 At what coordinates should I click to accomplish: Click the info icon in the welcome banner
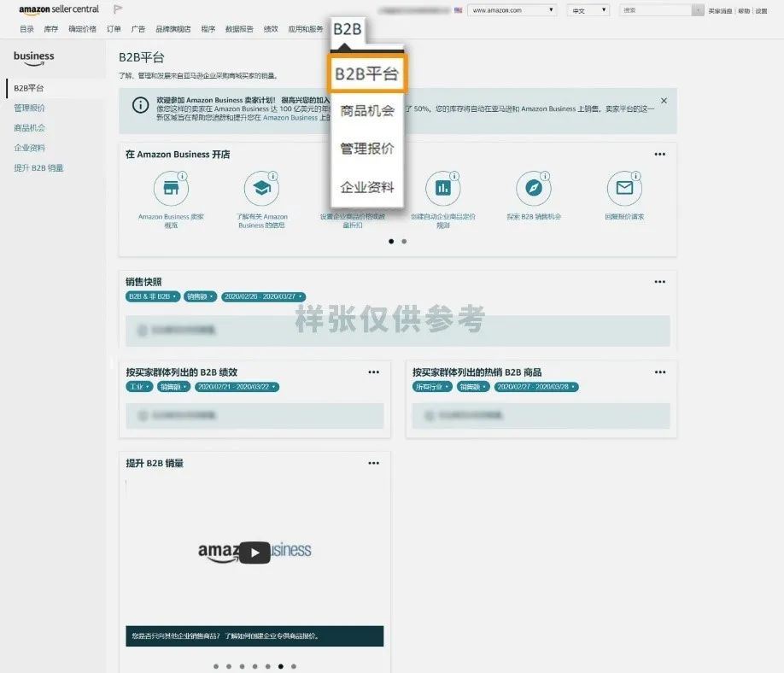(141, 105)
